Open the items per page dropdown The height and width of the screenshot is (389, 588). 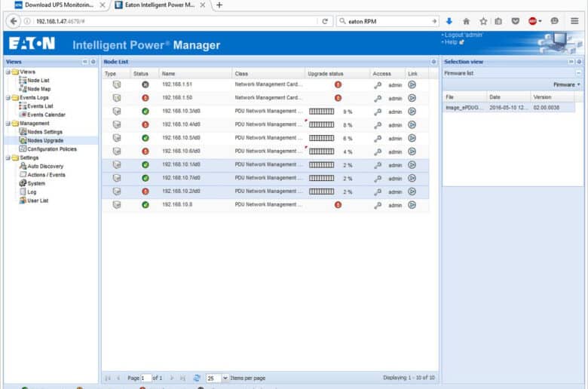coord(225,378)
